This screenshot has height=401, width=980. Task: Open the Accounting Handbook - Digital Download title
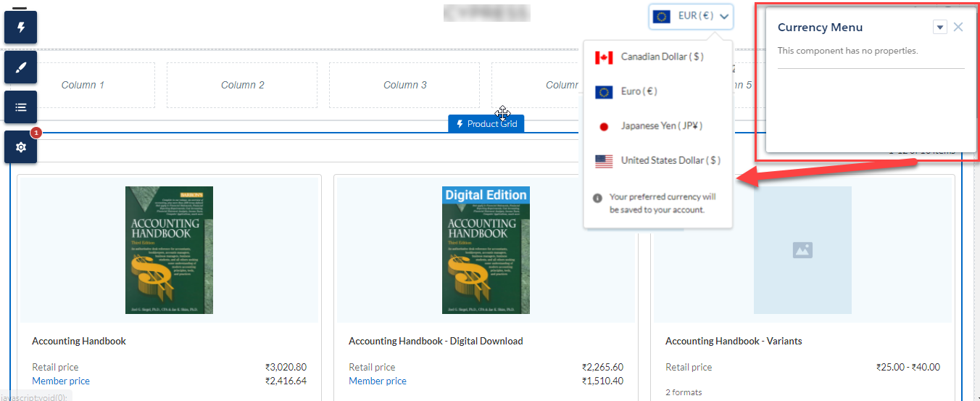[435, 341]
